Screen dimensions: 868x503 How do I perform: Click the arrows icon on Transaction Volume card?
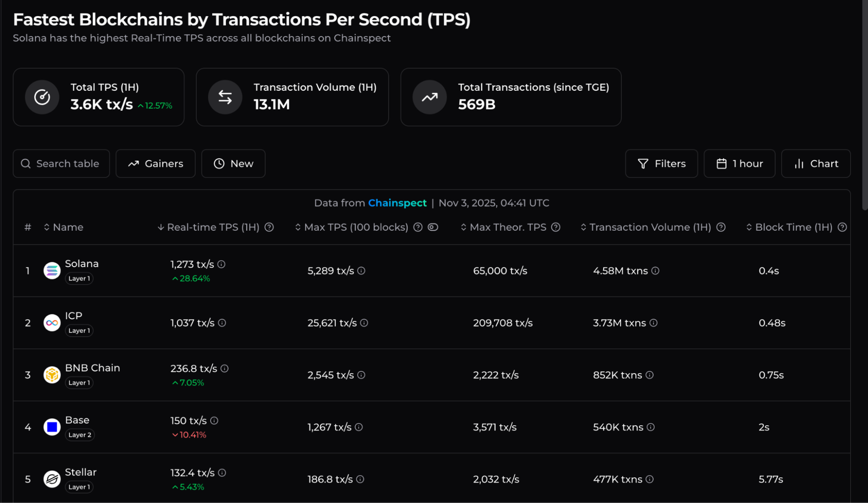(224, 97)
